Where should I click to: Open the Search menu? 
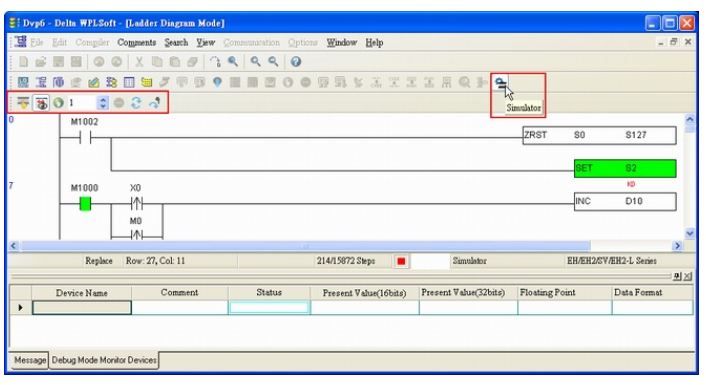click(x=176, y=42)
